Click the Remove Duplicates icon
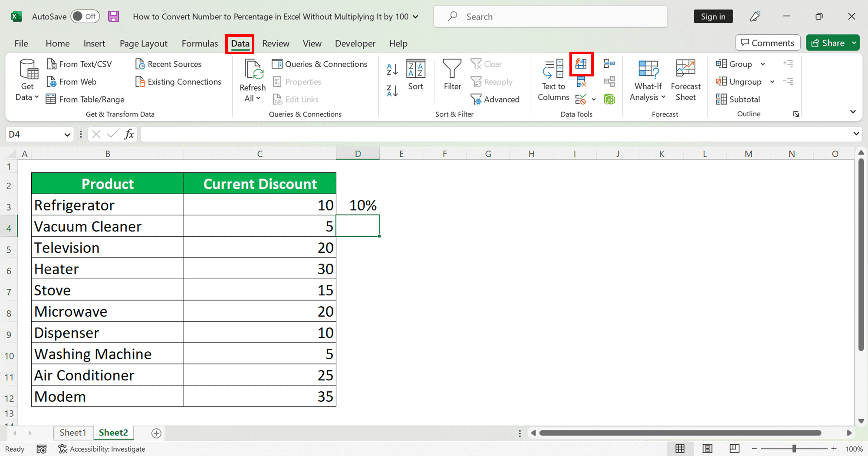Screen dimensions: 868x456 point(581,82)
